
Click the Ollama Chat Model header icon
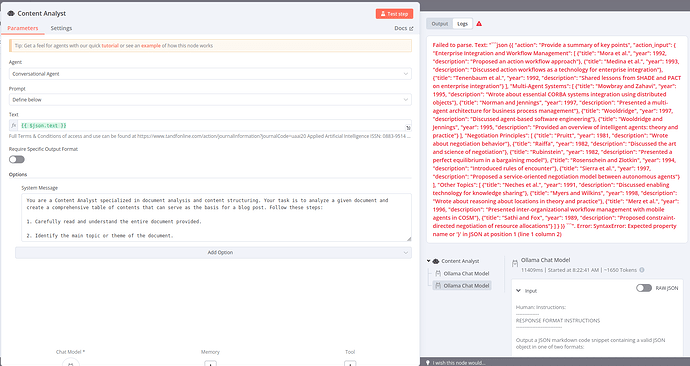[x=515, y=264]
